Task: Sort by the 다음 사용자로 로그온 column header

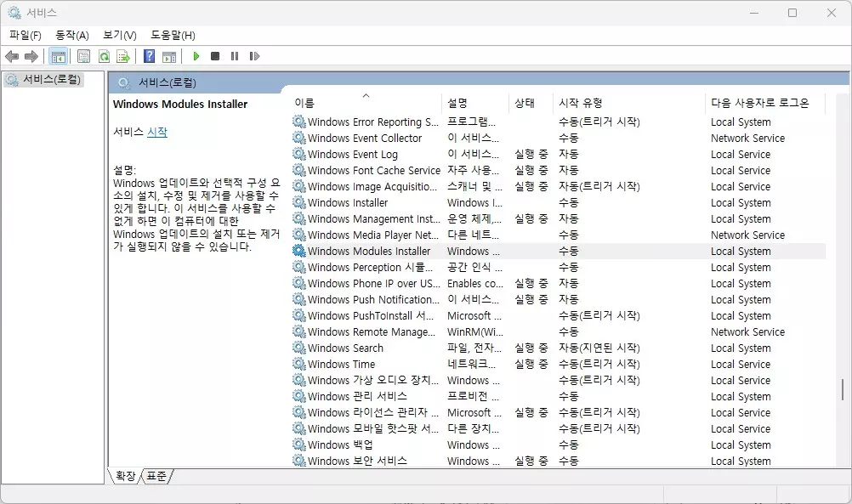Action: click(x=765, y=103)
